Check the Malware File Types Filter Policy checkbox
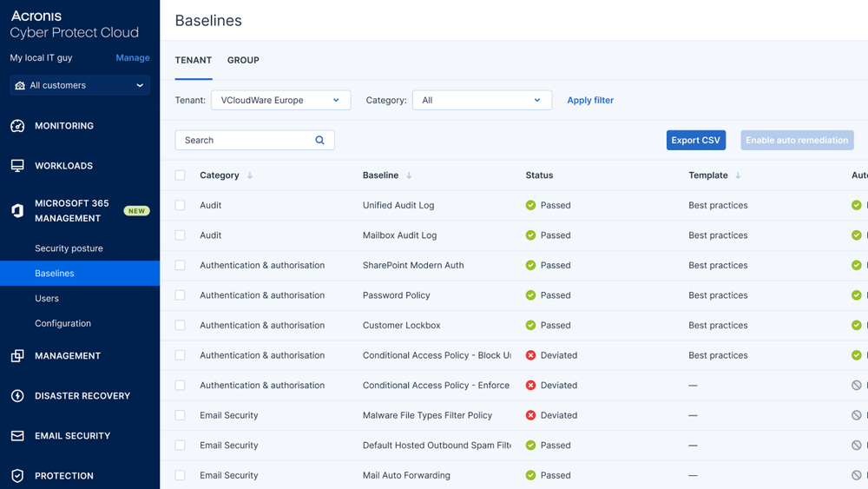The width and height of the screenshot is (868, 489). tap(180, 415)
